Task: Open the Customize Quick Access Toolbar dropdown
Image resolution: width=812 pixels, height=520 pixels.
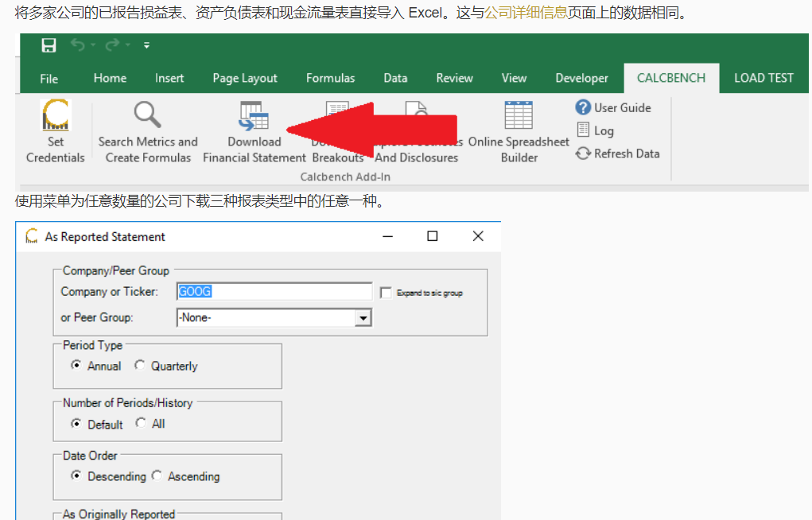Action: point(146,45)
